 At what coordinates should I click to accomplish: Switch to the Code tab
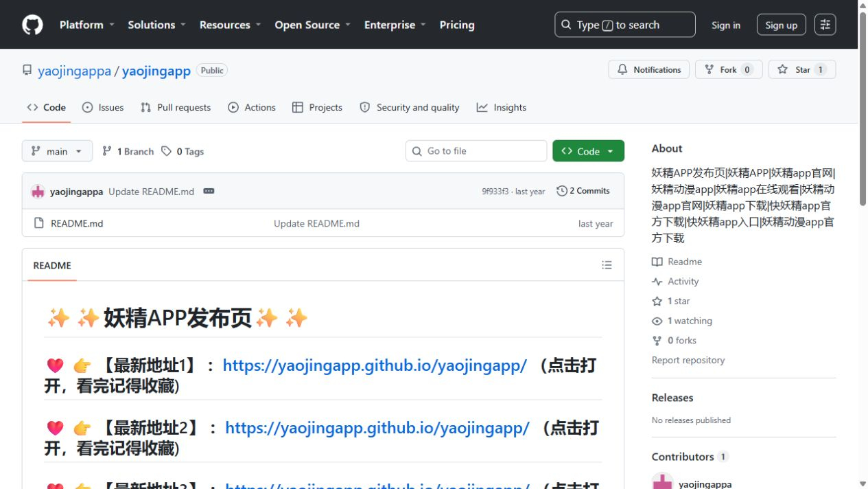point(47,107)
